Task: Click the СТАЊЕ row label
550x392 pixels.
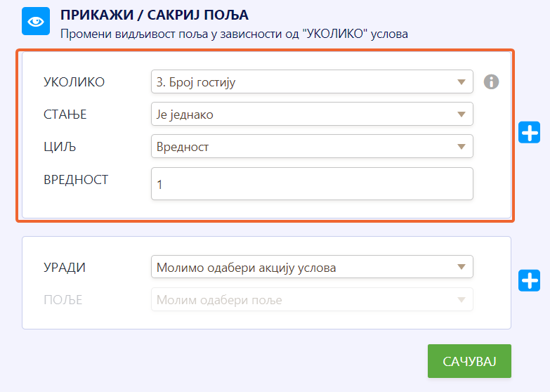Action: [x=65, y=115]
